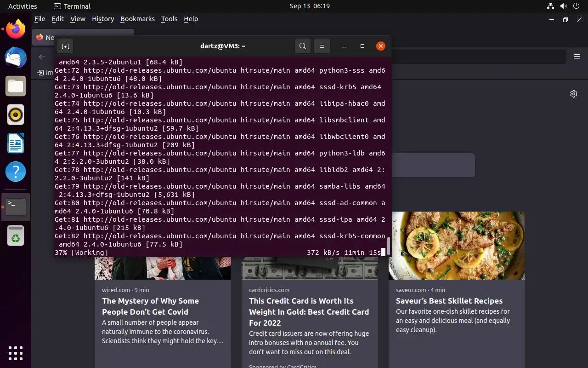Open the Help menu in Firefox
Screen dimensions: 588x368
pos(191,19)
